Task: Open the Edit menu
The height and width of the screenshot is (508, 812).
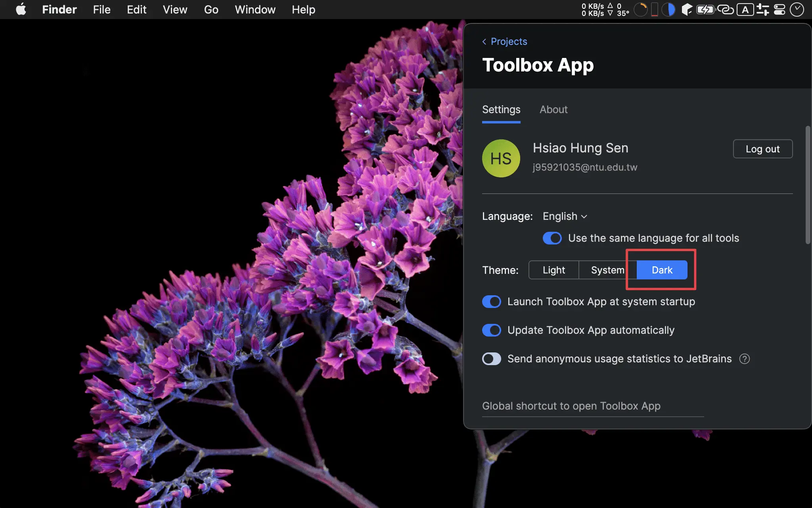Action: [137, 10]
